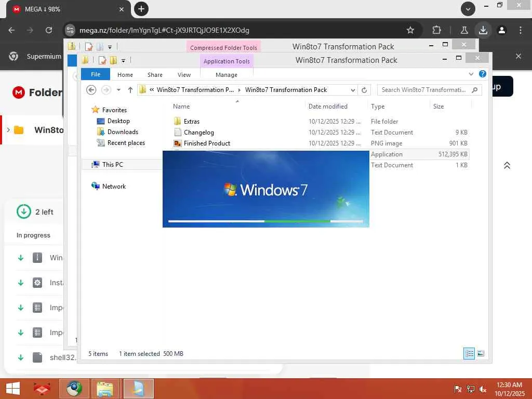Select Desktop in Favorites
532x399 pixels.
(113, 121)
